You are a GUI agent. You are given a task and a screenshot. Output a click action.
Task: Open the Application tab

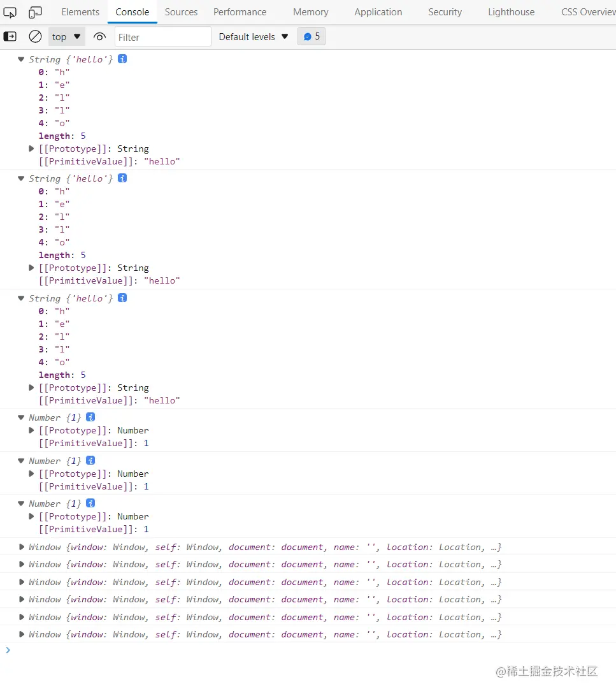[x=378, y=12]
